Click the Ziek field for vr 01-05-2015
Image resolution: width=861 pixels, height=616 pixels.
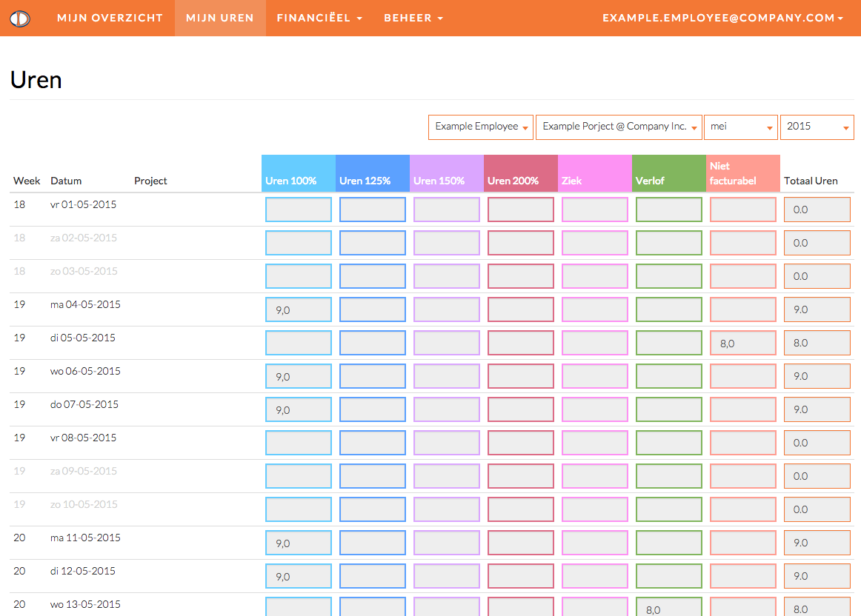595,210
